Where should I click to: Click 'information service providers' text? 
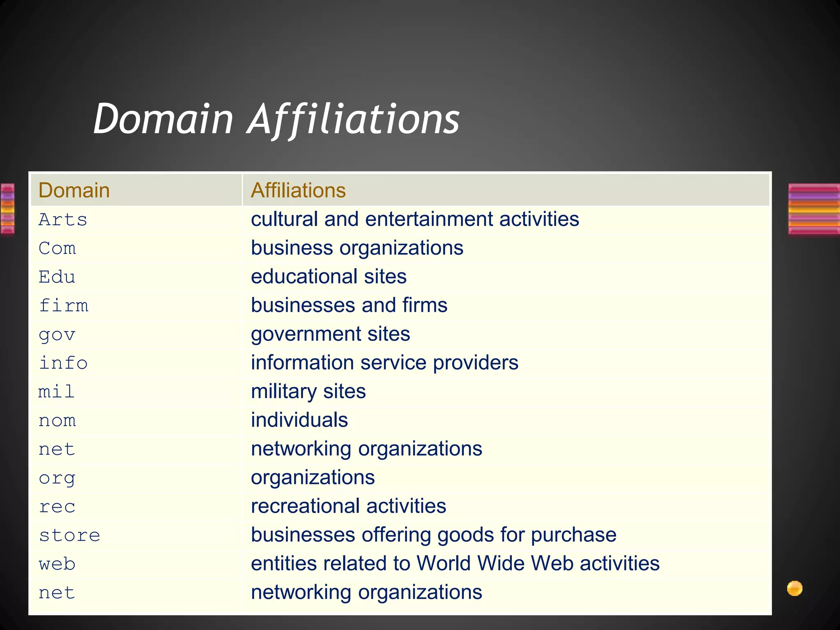[384, 363]
